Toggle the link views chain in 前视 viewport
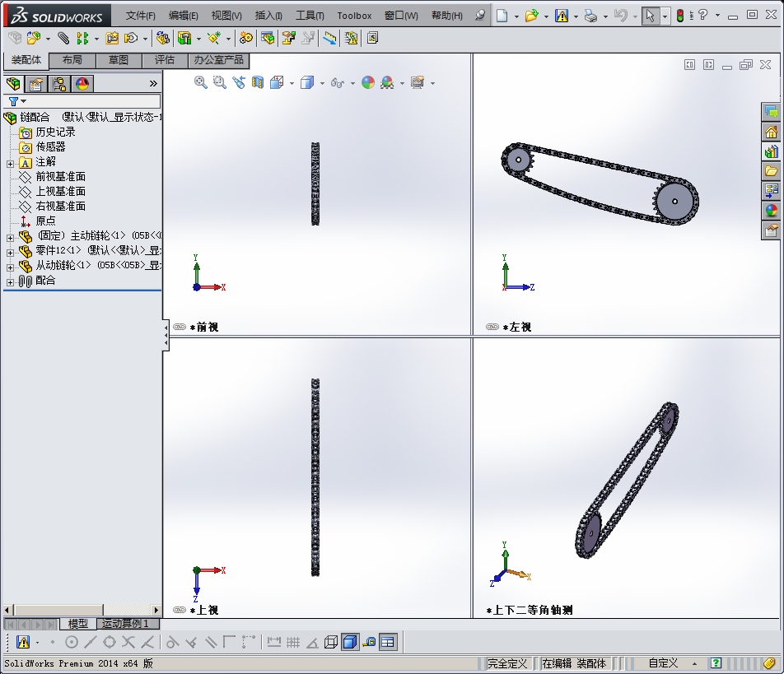This screenshot has width=784, height=674. click(180, 327)
